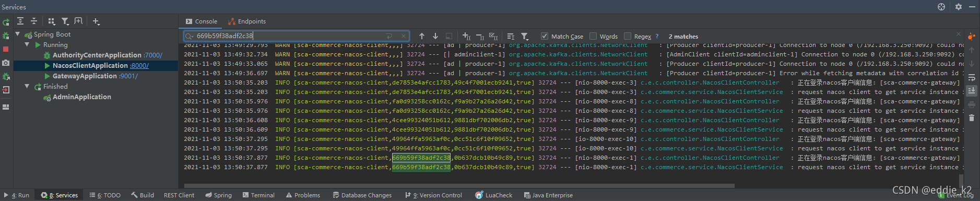Click the update running application icon
Image resolution: width=980 pixels, height=201 pixels.
(x=6, y=76)
